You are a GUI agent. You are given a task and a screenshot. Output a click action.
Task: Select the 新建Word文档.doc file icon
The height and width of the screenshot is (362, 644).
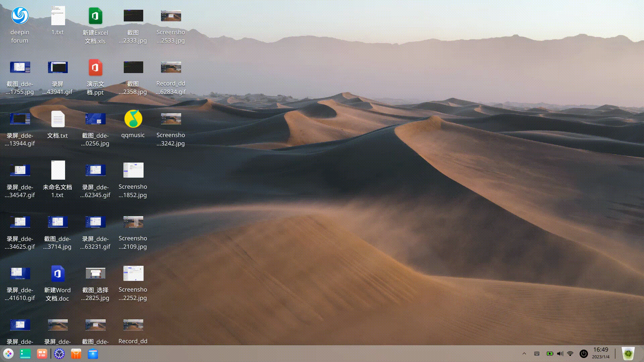57,274
